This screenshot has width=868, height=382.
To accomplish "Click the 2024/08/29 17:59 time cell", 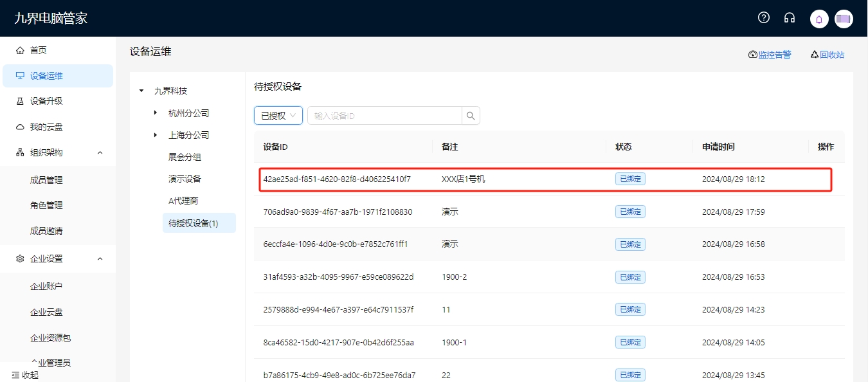I will click(734, 212).
